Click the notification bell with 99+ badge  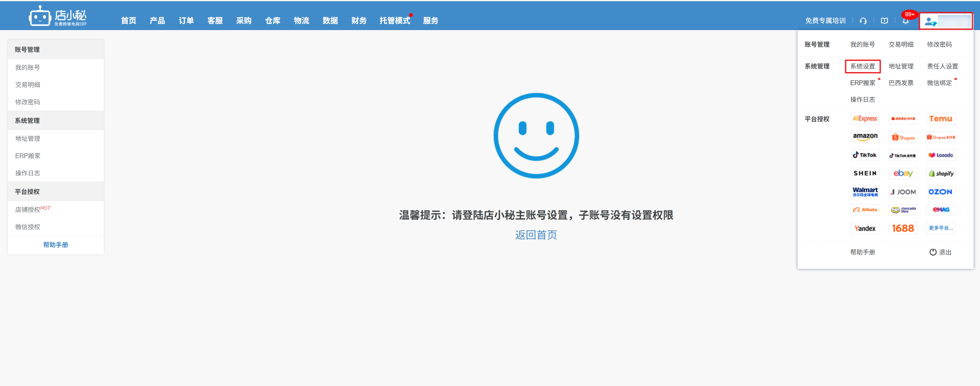[x=905, y=21]
